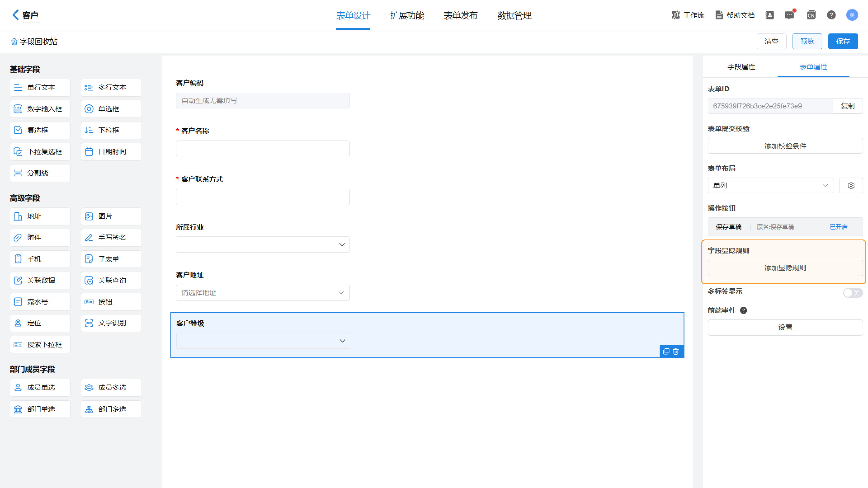The image size is (868, 488).
Task: Select the 定位 location component
Action: tap(40, 323)
